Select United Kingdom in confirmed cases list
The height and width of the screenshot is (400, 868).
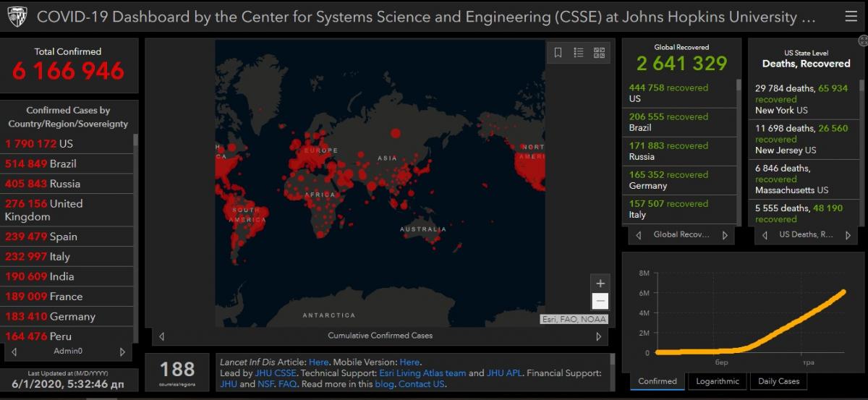click(67, 210)
